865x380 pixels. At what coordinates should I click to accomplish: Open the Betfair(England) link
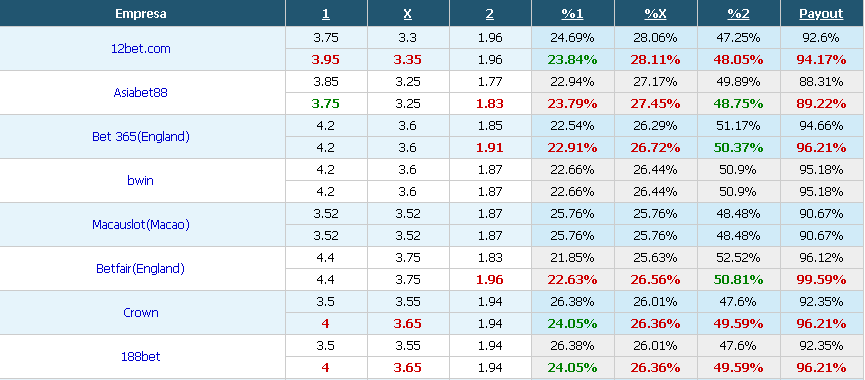coord(141,269)
